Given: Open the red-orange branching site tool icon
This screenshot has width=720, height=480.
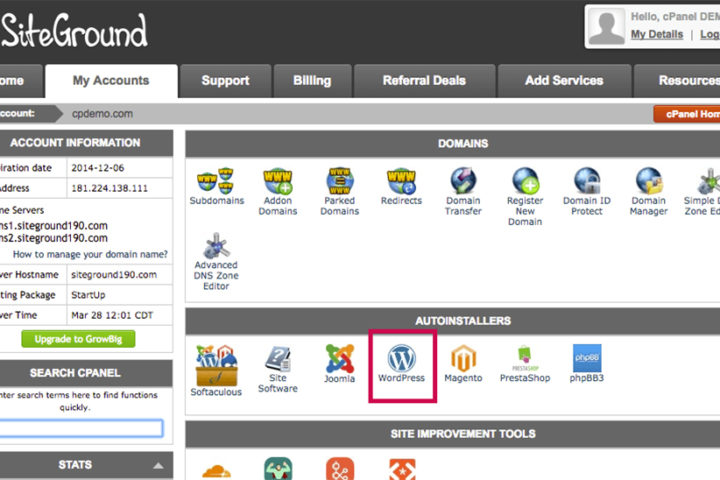Looking at the screenshot, I should coord(340,469).
